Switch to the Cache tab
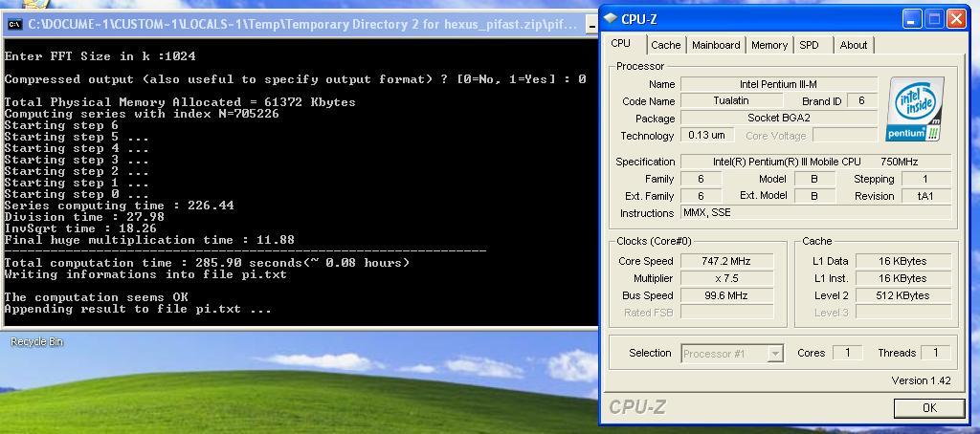 (666, 45)
